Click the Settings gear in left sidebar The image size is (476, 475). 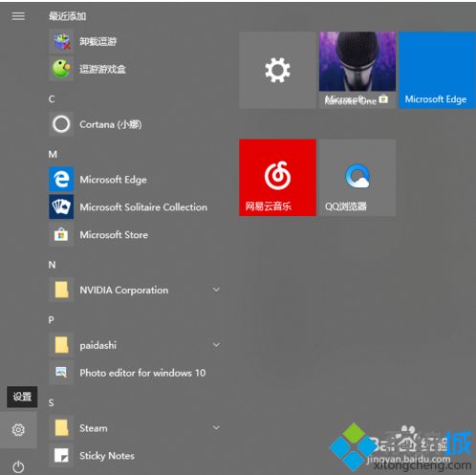(x=18, y=430)
